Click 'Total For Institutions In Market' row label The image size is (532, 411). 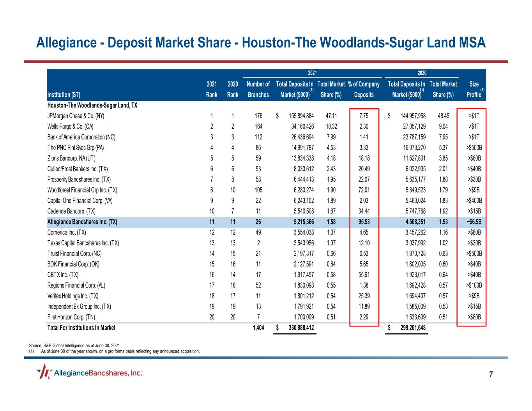[81, 328]
